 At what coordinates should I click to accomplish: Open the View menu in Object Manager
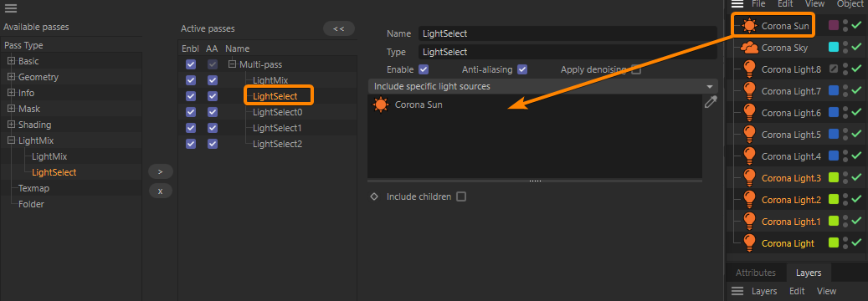pyautogui.click(x=815, y=3)
